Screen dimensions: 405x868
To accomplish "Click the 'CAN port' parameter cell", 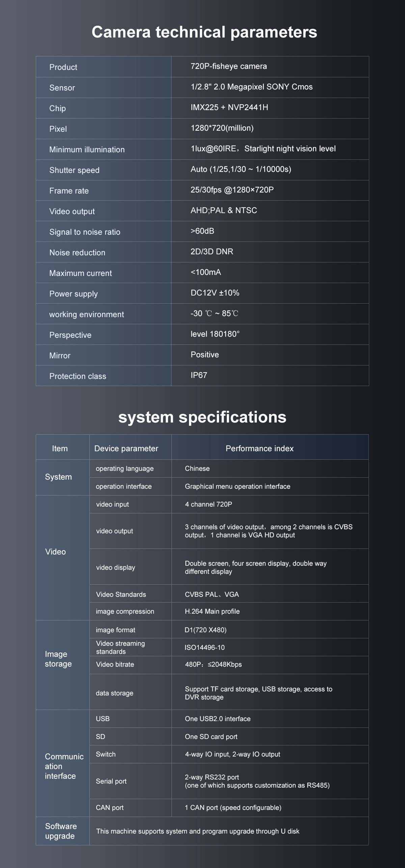I will (x=110, y=808).
